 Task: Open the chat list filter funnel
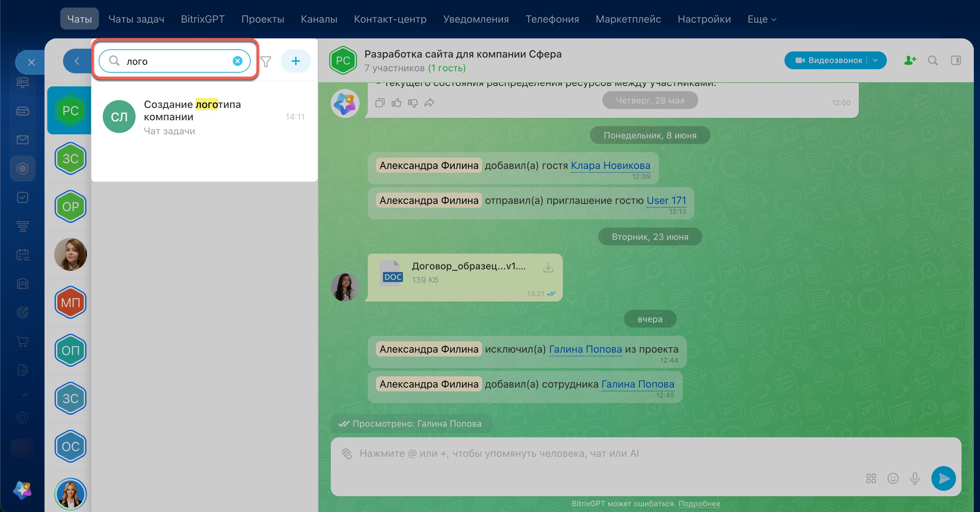pos(266,61)
